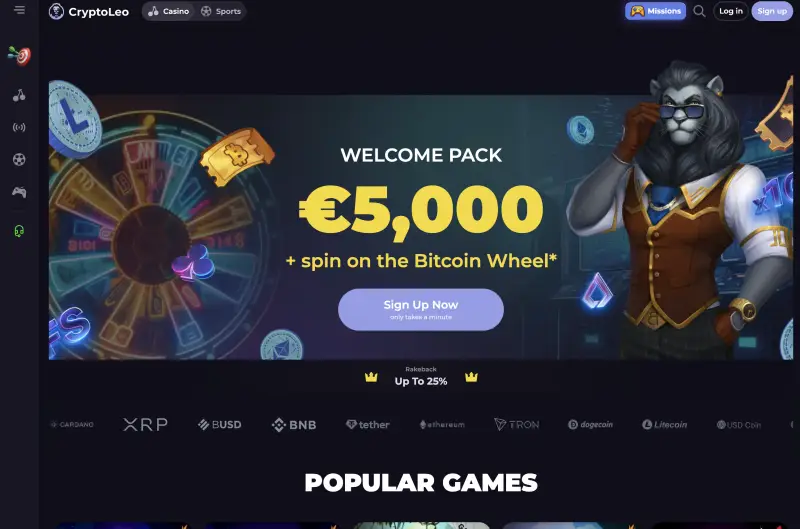The image size is (800, 529).
Task: Select the soccer ball sports sidebar icon
Action: [x=19, y=160]
